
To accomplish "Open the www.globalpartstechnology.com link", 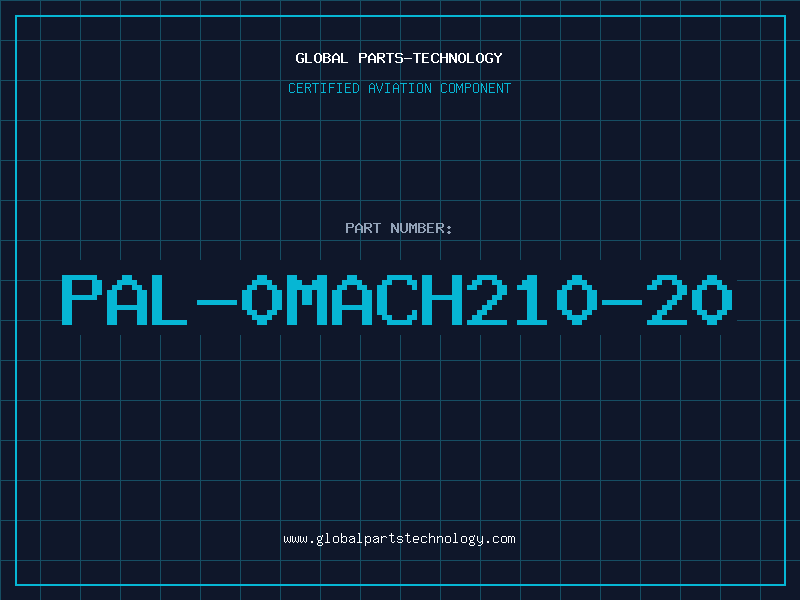I will [399, 539].
